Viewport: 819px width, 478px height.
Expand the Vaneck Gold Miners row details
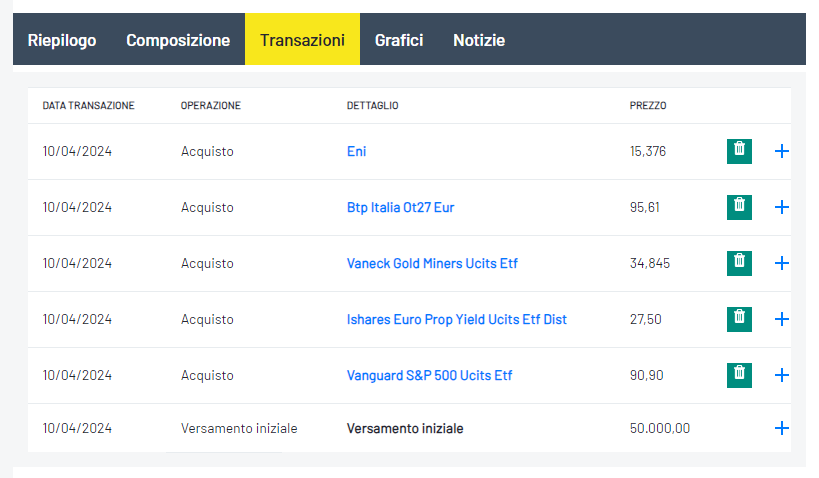(781, 263)
